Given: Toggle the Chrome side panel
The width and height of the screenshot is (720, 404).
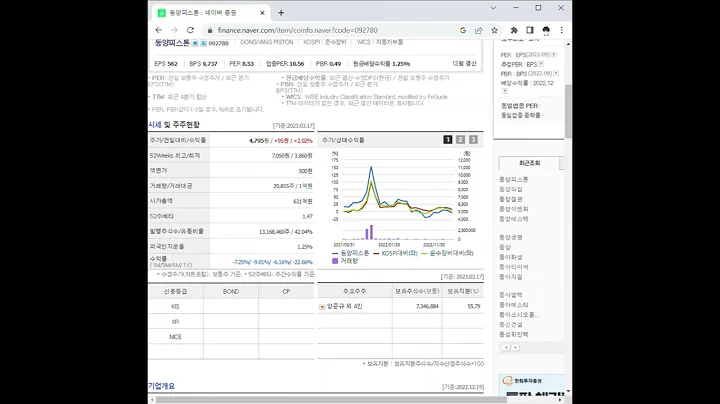Looking at the screenshot, I should [530, 30].
